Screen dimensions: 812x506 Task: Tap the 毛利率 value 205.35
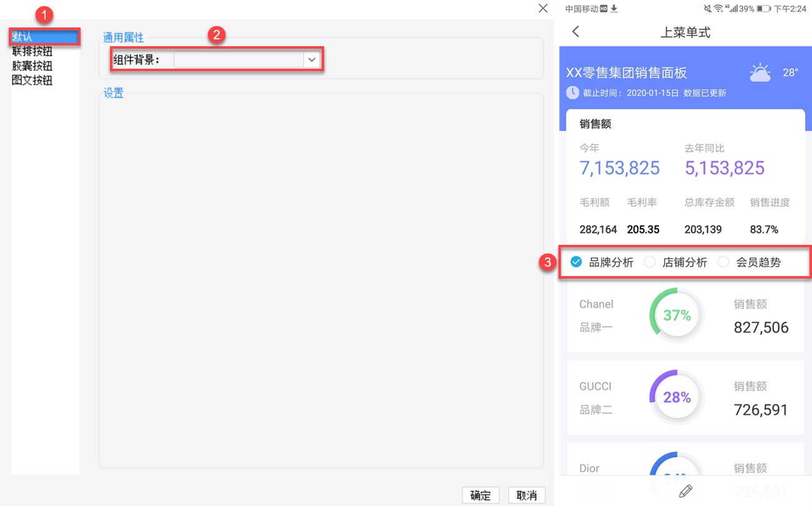[x=643, y=229]
